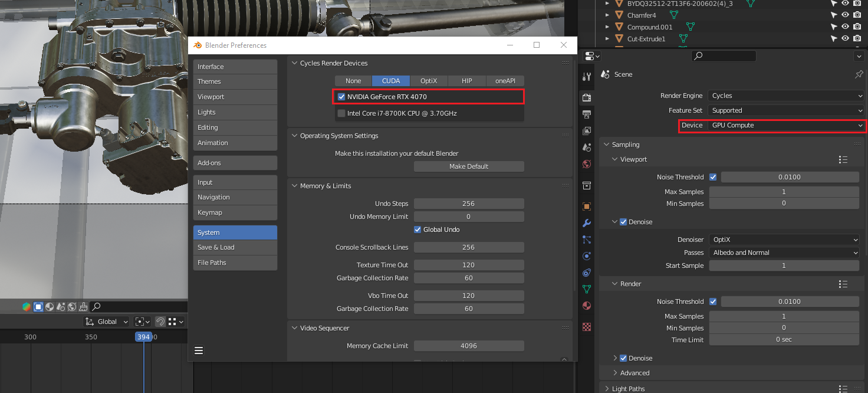Expand the Light Paths panel
Image resolution: width=868 pixels, height=393 pixels.
(x=628, y=388)
